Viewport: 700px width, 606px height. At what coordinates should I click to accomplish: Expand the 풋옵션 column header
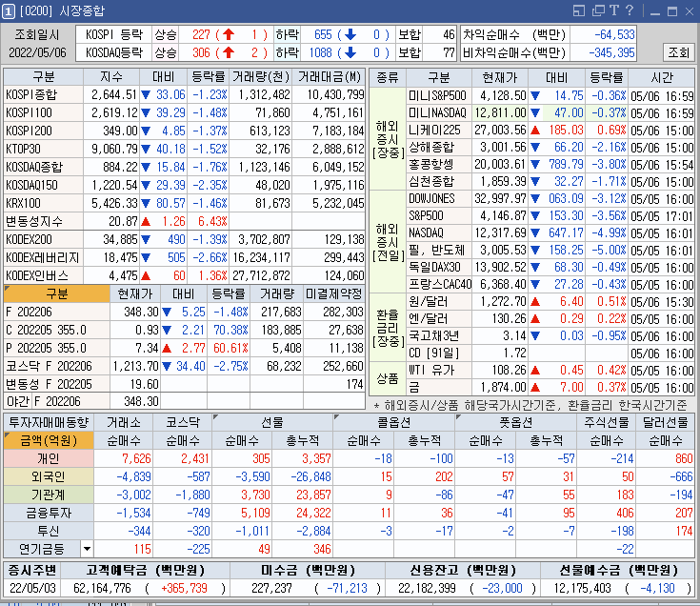click(x=515, y=422)
